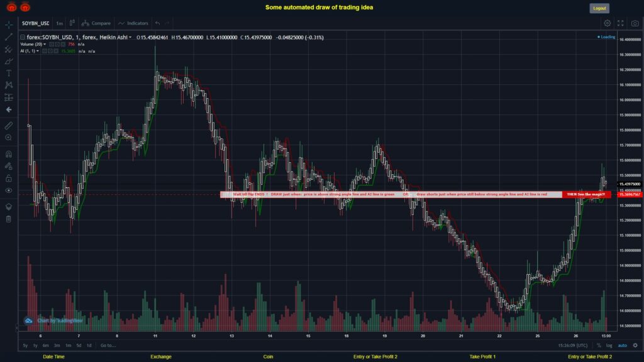The height and width of the screenshot is (362, 644).
Task: Open the object tree layers icon
Action: (x=9, y=206)
